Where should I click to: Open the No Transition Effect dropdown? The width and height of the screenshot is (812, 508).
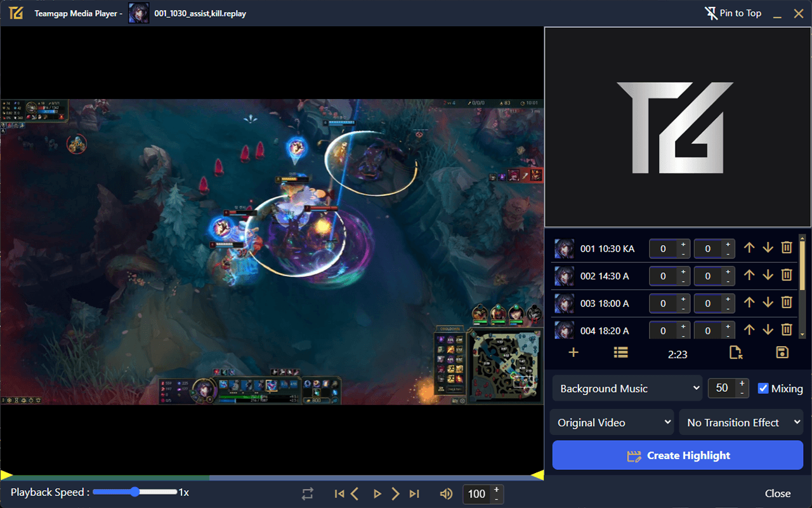tap(741, 423)
